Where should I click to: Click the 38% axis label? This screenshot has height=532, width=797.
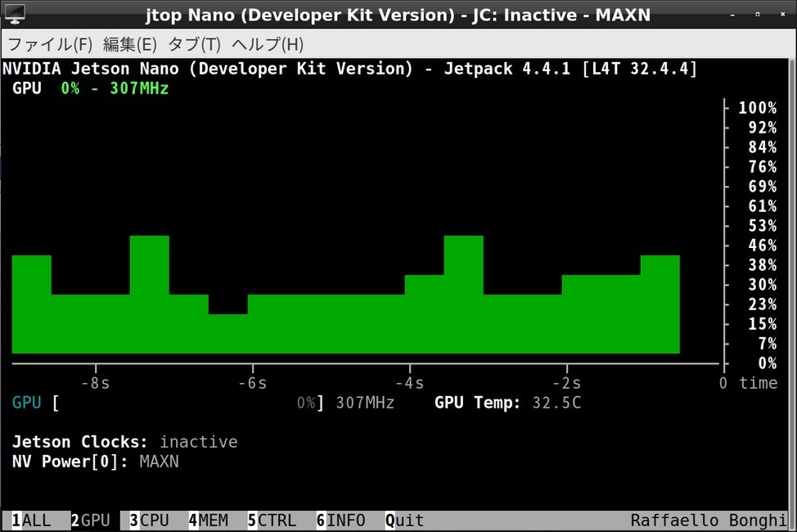point(763,265)
